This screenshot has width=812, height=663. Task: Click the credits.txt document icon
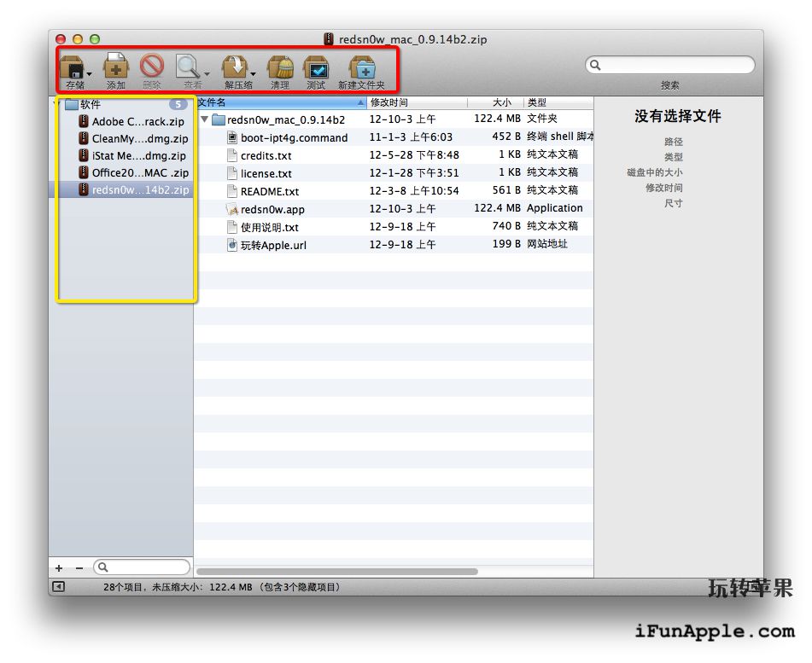click(x=232, y=154)
